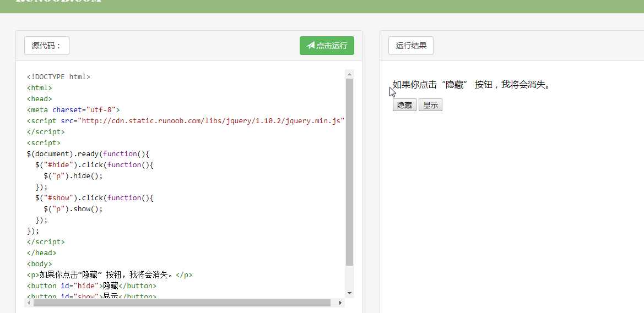
Task: Click the $("p").hide(); line
Action: pos(73,176)
